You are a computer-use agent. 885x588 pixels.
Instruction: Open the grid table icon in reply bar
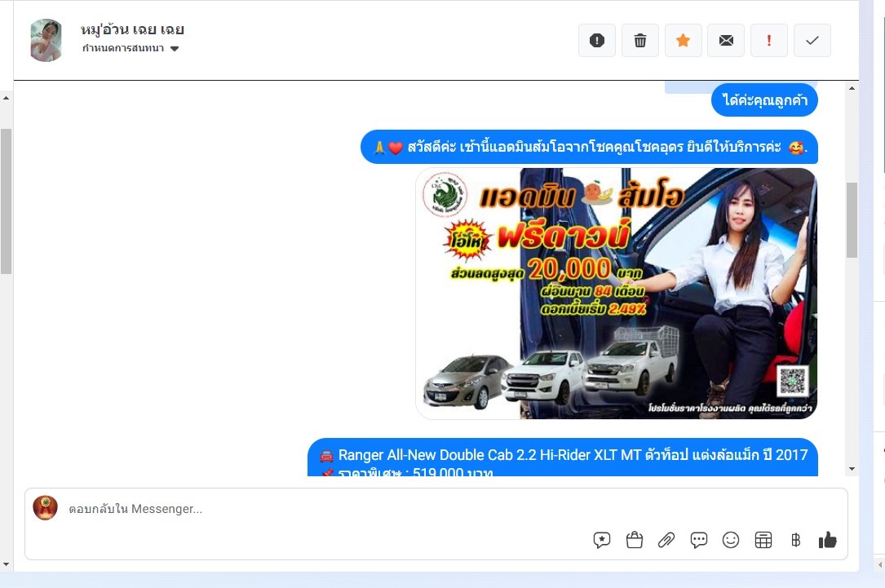pos(763,540)
